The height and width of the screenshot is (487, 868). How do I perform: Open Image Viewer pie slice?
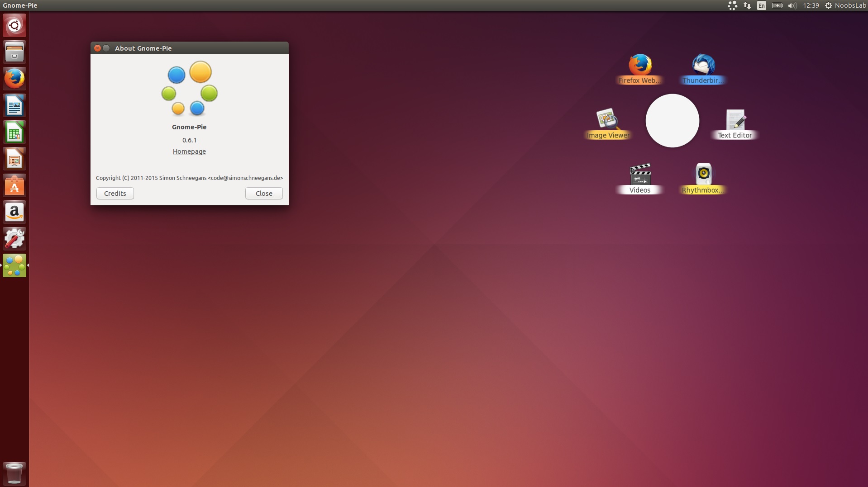pyautogui.click(x=608, y=124)
